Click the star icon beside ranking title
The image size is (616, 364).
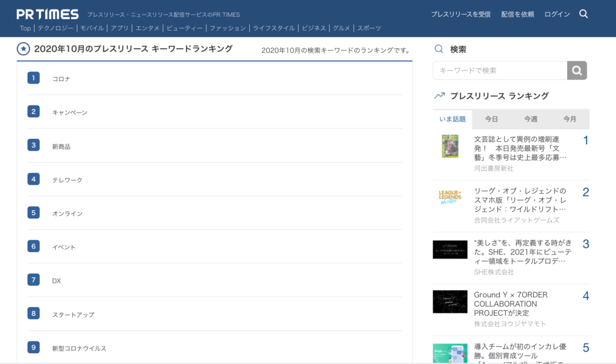click(23, 49)
